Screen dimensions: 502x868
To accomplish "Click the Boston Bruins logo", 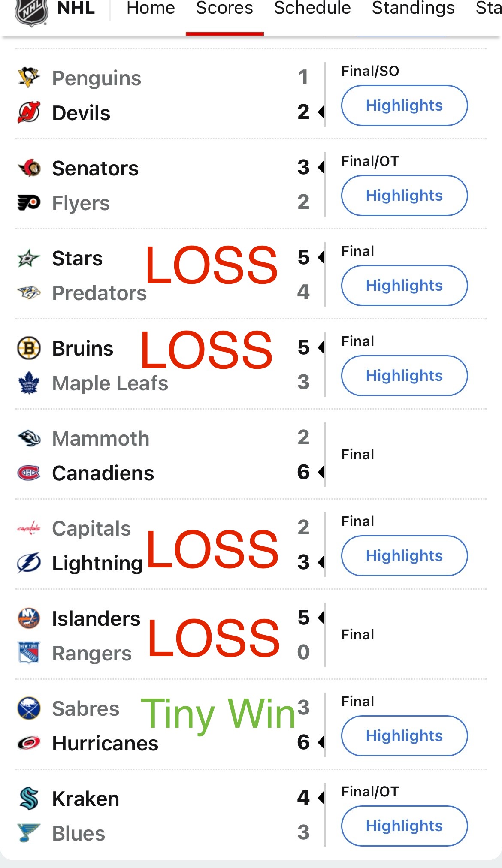I will tap(29, 348).
